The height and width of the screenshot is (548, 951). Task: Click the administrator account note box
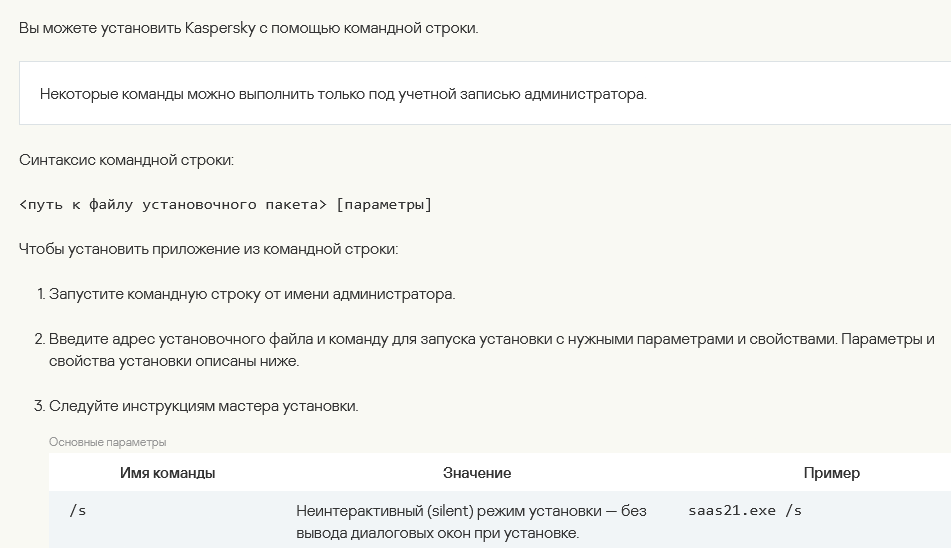(485, 93)
